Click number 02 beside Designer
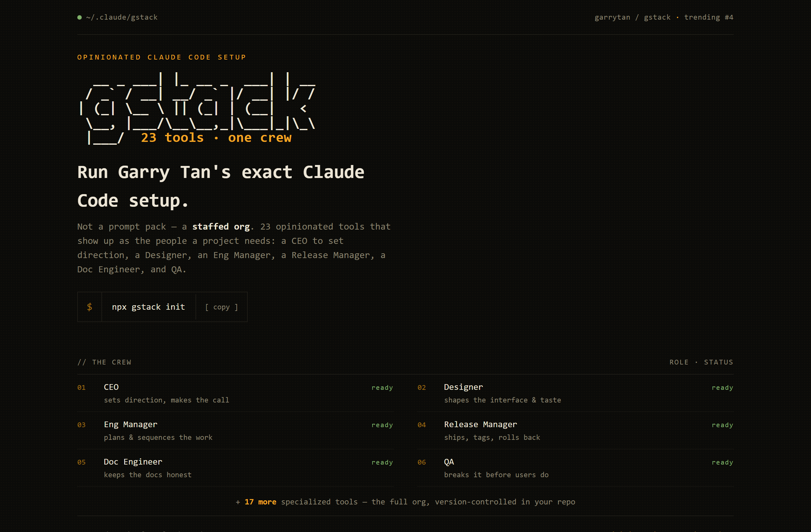811x532 pixels. [422, 388]
